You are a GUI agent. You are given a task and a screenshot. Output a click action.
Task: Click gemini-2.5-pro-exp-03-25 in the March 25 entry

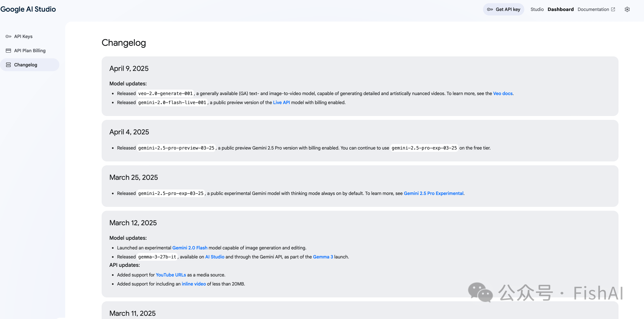click(171, 193)
